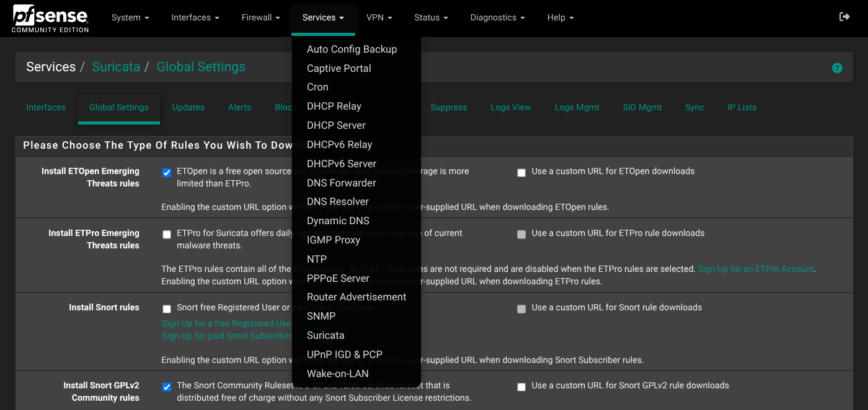Open Sign Up for free Registered User link
868x410 pixels.
point(226,323)
